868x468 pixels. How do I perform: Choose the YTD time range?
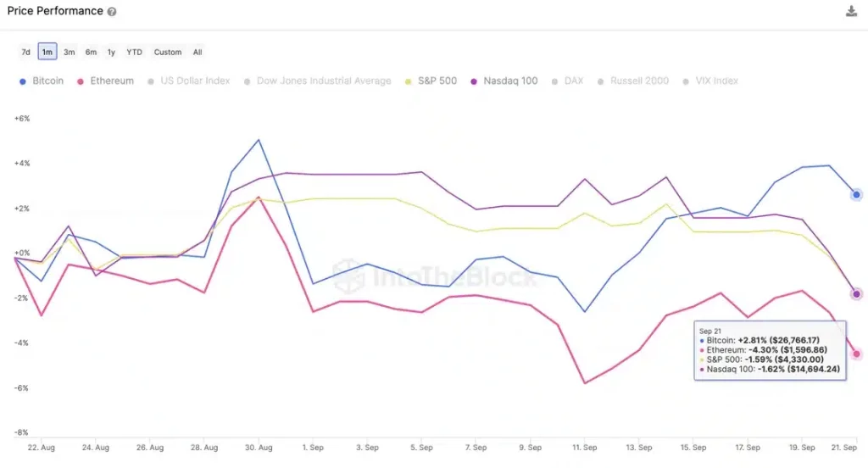tap(134, 52)
